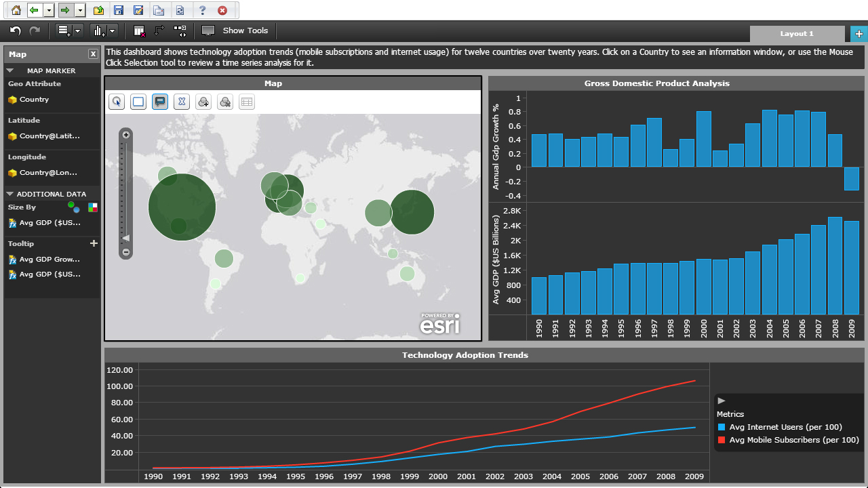868x488 pixels.
Task: Click the Size By bubbles icon
Action: point(73,207)
